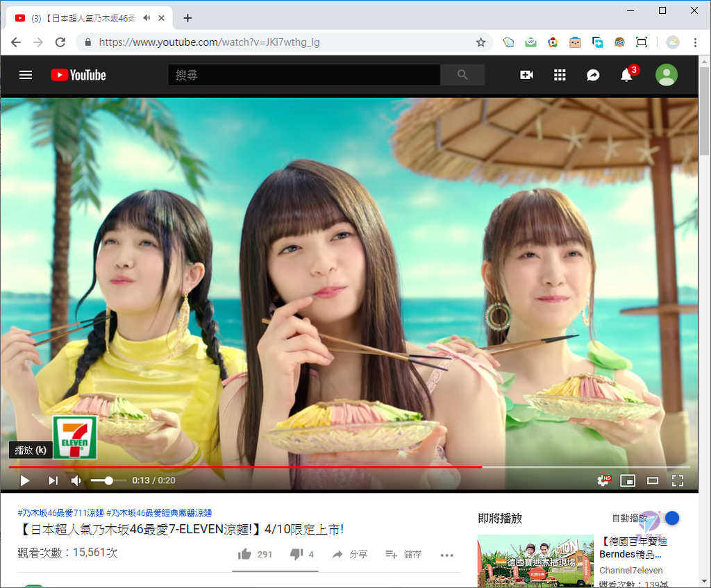Click the 即將播放 up next heading
The width and height of the screenshot is (711, 588).
(500, 518)
